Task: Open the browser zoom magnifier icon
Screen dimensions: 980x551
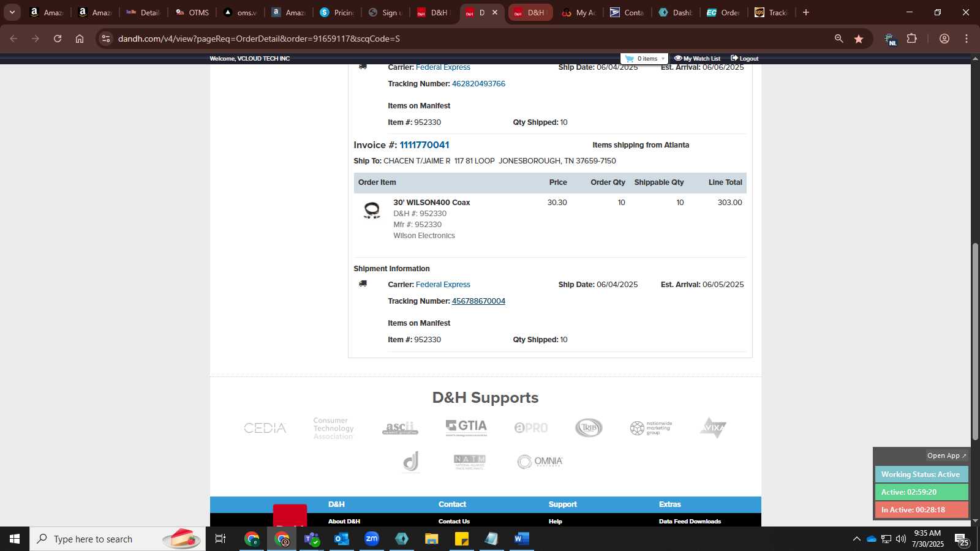Action: point(839,39)
